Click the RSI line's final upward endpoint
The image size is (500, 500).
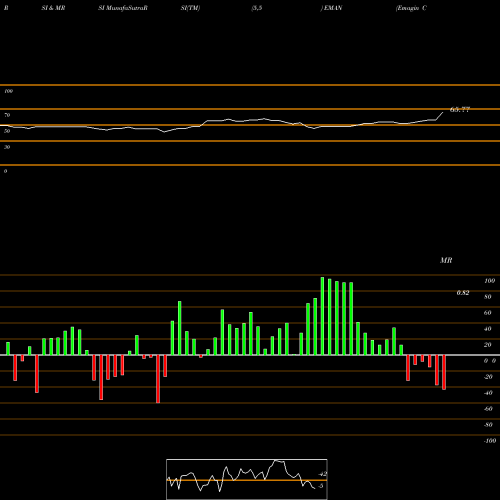coord(443,113)
